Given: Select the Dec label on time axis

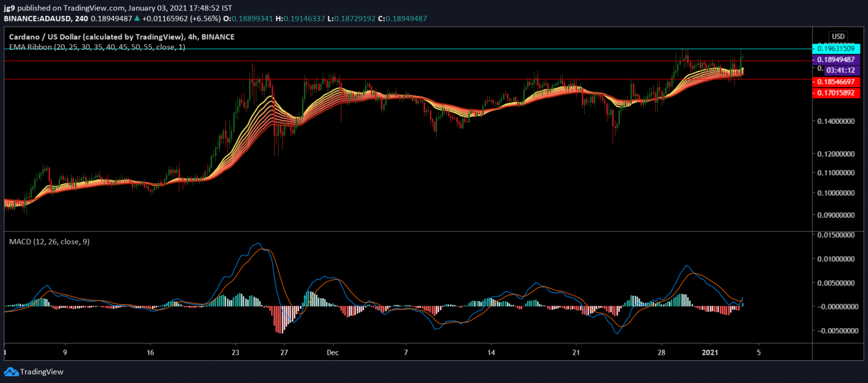Looking at the screenshot, I should pyautogui.click(x=333, y=352).
